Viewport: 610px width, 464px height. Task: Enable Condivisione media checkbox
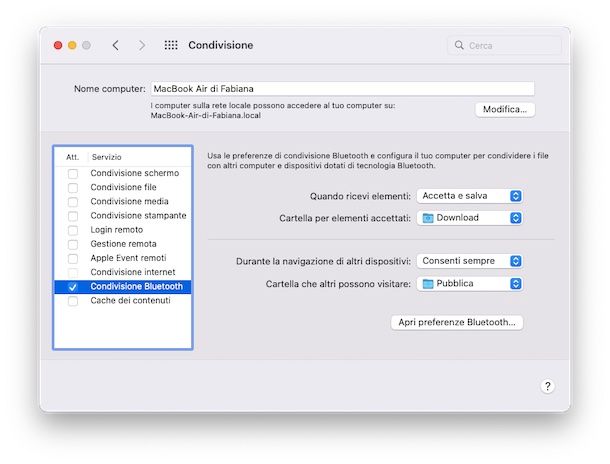(x=73, y=201)
